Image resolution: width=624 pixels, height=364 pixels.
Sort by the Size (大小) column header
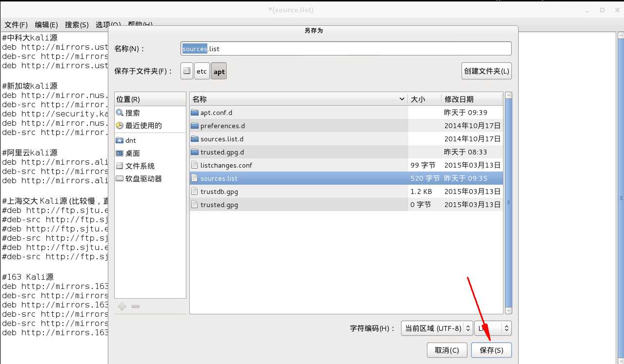(x=424, y=99)
